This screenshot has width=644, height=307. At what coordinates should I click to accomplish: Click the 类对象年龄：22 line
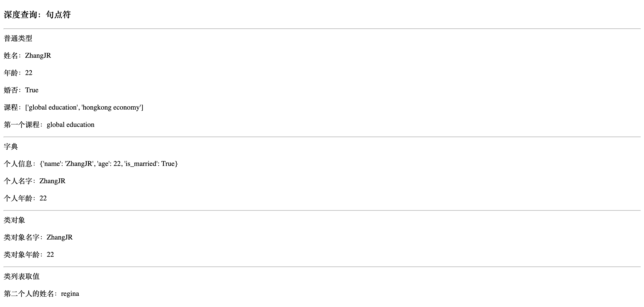click(x=29, y=254)
